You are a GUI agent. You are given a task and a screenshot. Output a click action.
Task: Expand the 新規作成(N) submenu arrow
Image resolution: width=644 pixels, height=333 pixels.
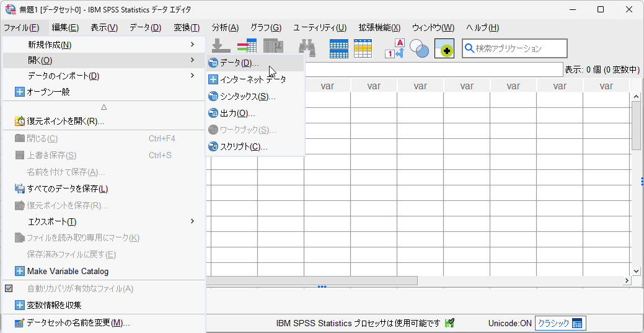(192, 44)
